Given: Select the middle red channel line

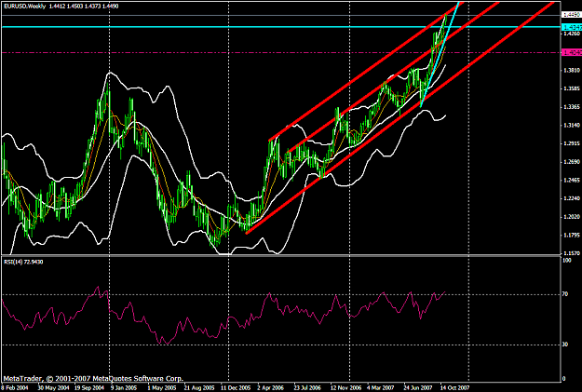Looking at the screenshot, I should click(393, 77).
